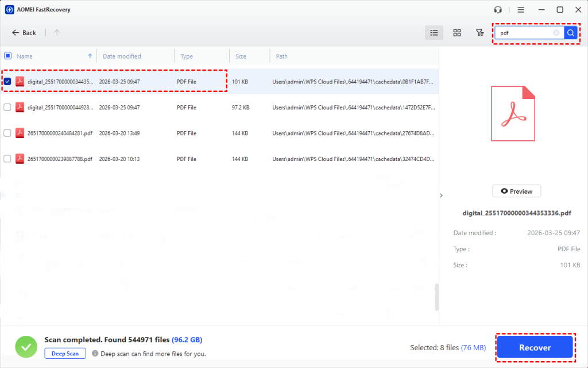Image resolution: width=588 pixels, height=368 pixels.
Task: Uncheck the digital_2551700000034435 file checkbox
Action: click(7, 81)
